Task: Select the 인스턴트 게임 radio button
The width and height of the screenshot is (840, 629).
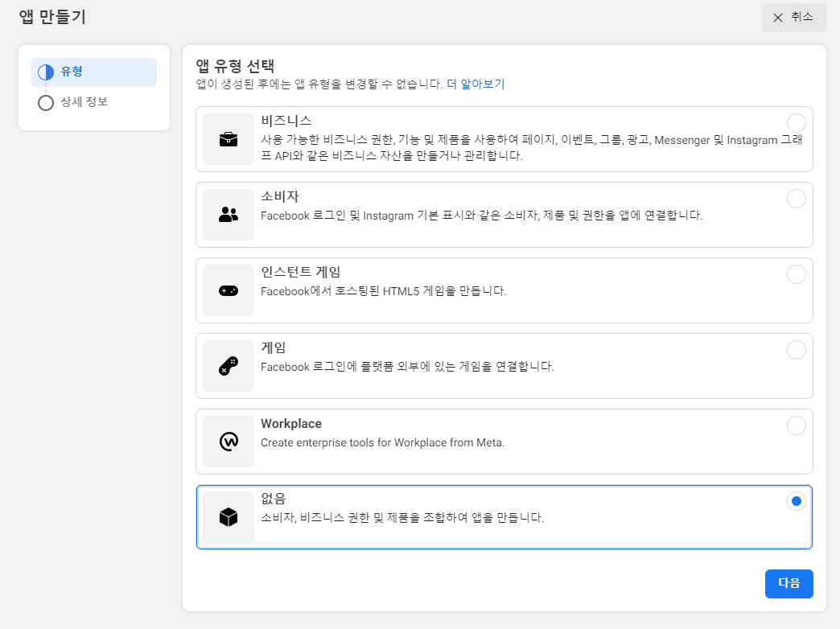Action: (x=796, y=274)
